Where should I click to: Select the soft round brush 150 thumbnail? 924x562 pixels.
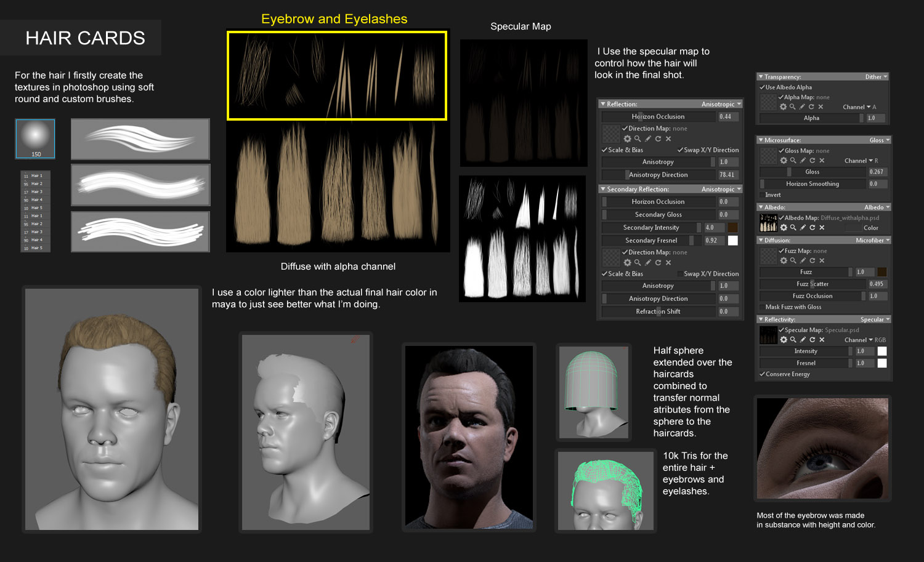(x=35, y=138)
